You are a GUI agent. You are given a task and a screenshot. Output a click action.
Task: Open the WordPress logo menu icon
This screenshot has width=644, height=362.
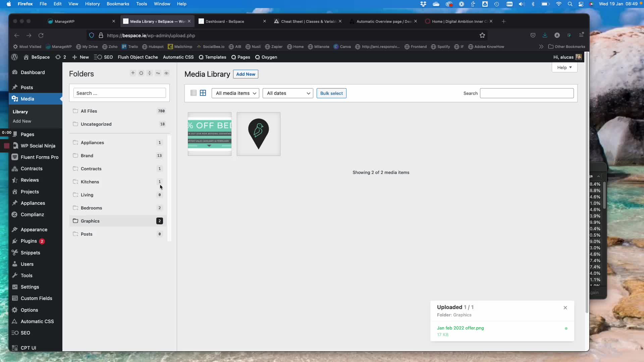click(14, 57)
